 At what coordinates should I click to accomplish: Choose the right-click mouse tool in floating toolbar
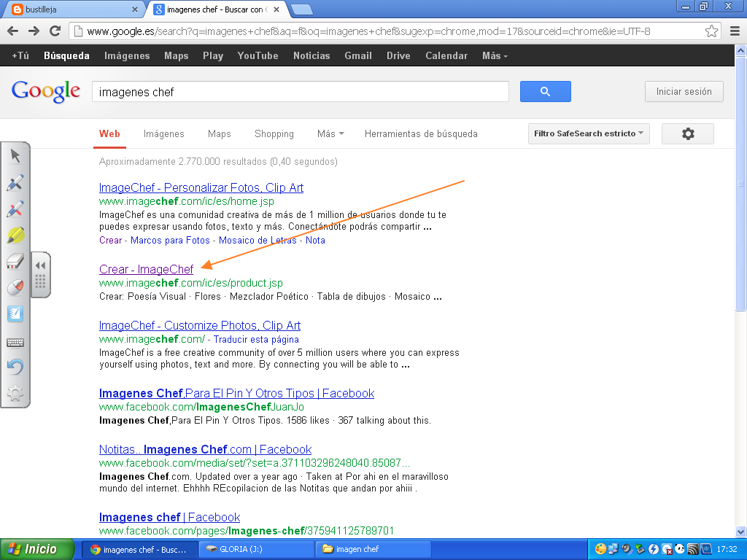click(15, 287)
